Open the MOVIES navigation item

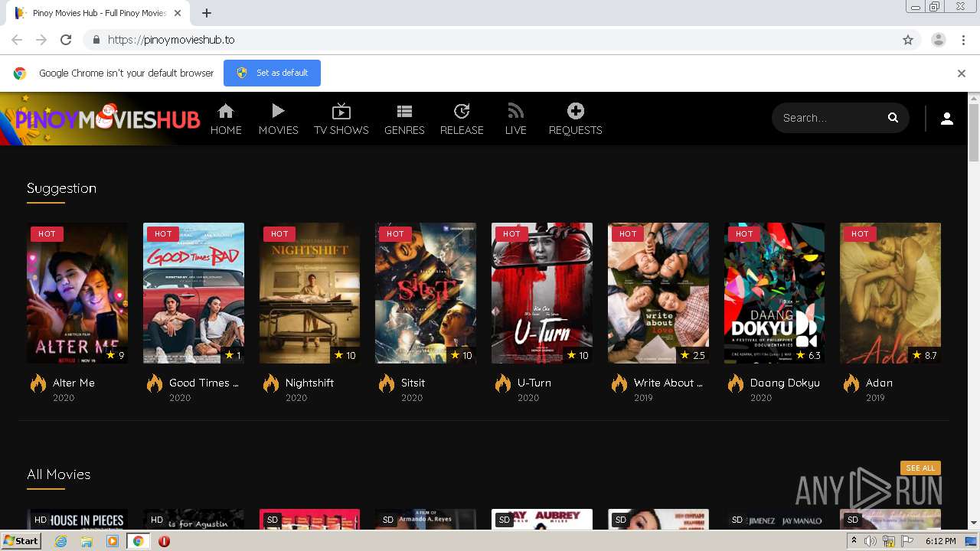click(x=278, y=119)
